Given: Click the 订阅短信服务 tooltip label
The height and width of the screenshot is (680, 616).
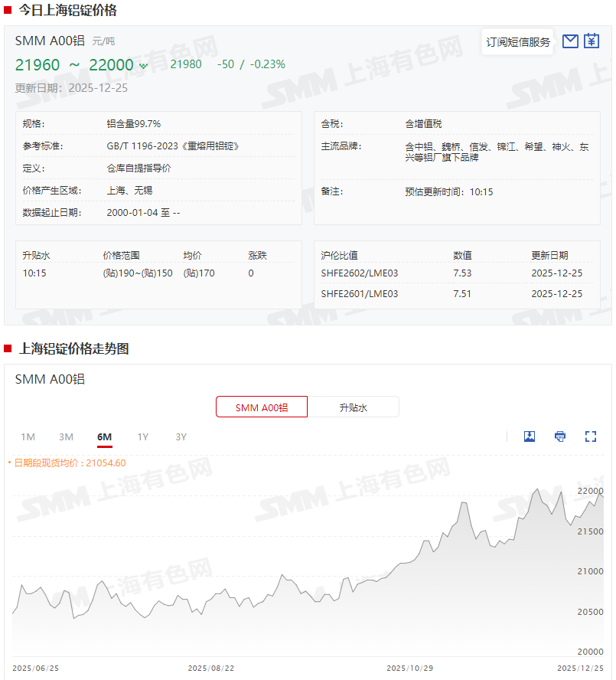Looking at the screenshot, I should coord(518,42).
